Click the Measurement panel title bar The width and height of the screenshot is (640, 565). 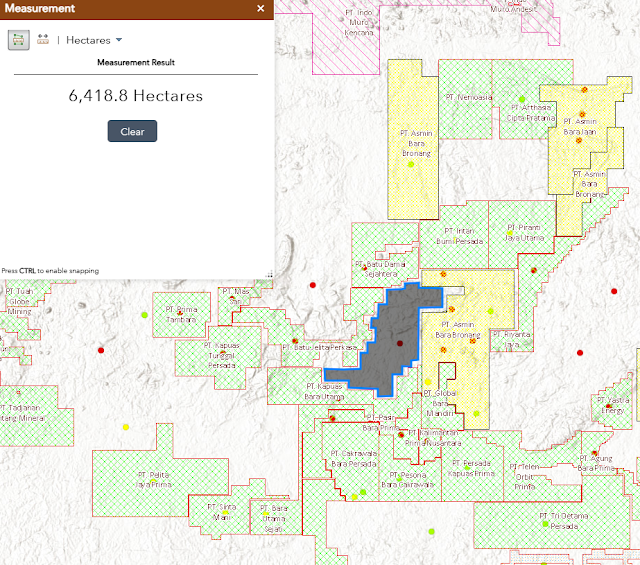click(x=137, y=9)
